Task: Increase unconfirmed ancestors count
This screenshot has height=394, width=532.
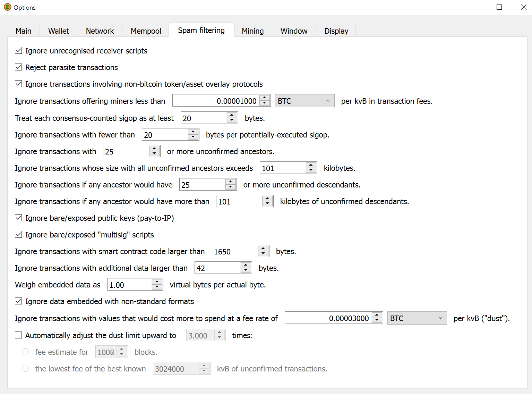Action: tap(154, 148)
